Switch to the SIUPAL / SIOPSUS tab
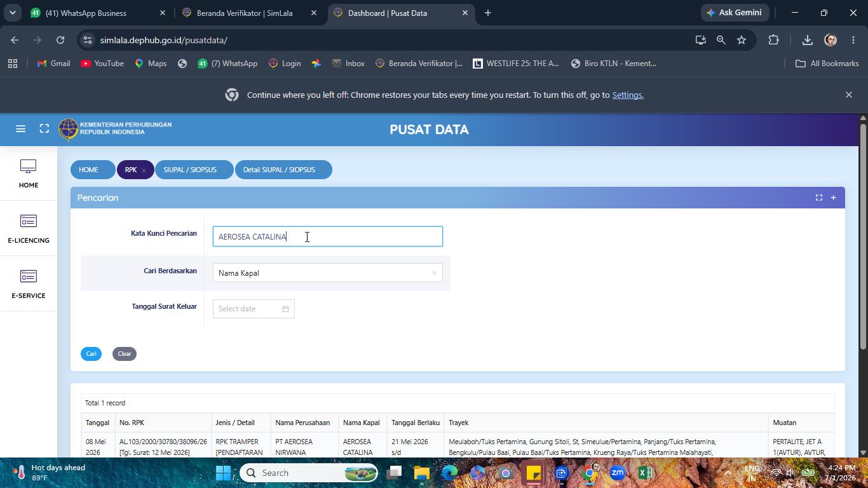 pos(190,170)
